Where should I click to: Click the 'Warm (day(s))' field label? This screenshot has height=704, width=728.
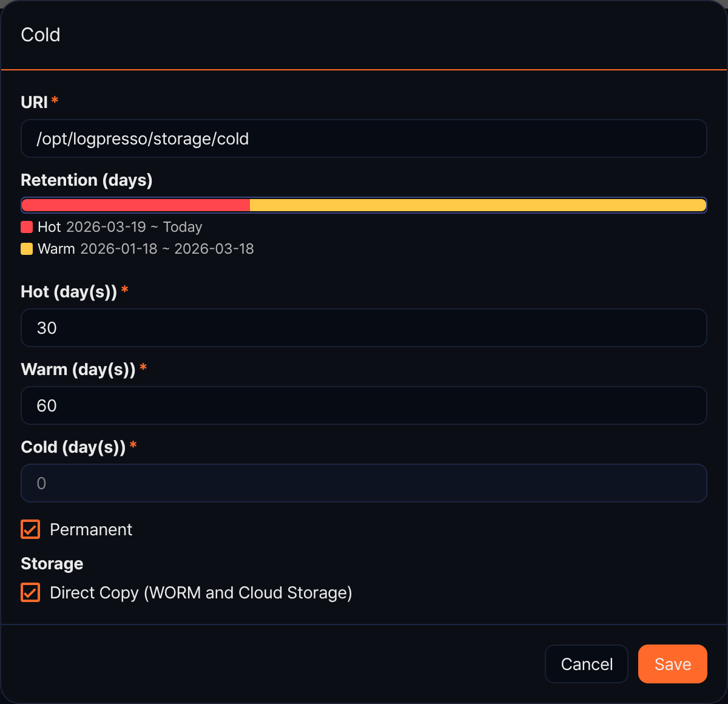point(78,370)
